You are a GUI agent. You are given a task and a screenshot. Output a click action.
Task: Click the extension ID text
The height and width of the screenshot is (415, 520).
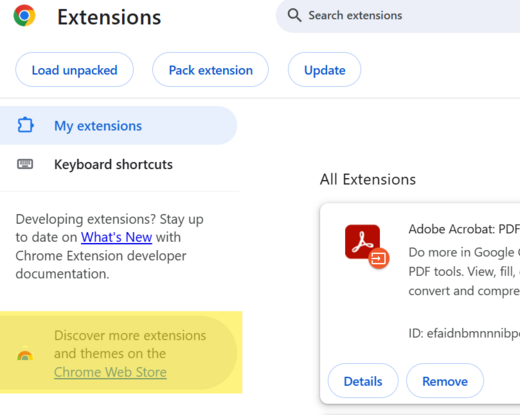pos(464,333)
